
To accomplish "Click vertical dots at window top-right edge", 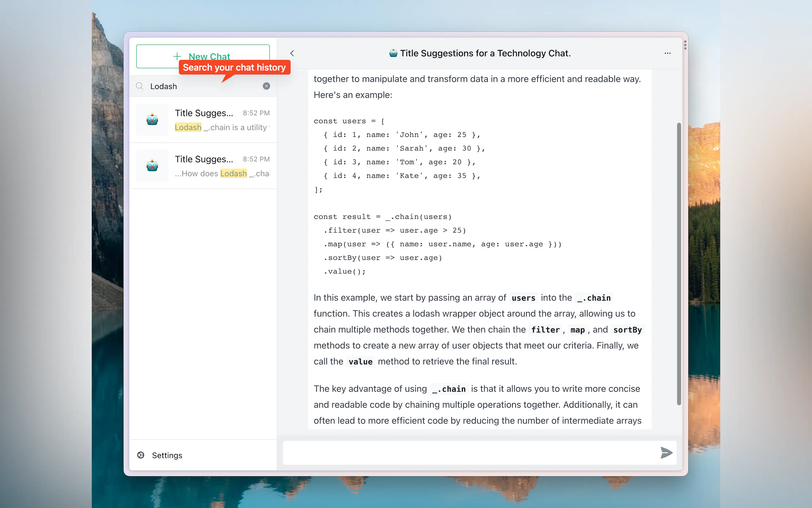I will click(x=685, y=45).
